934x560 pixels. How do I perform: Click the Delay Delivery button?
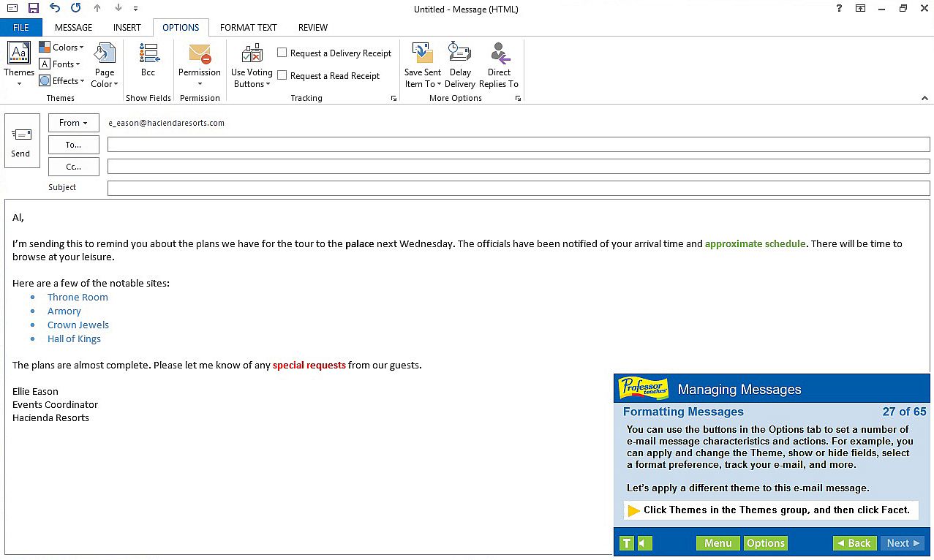[460, 64]
